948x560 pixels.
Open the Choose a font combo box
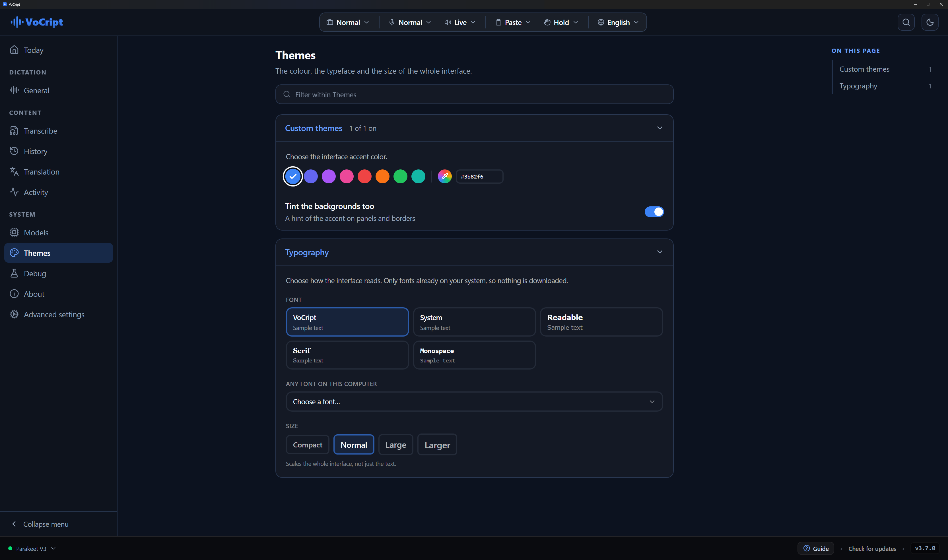[x=474, y=401]
